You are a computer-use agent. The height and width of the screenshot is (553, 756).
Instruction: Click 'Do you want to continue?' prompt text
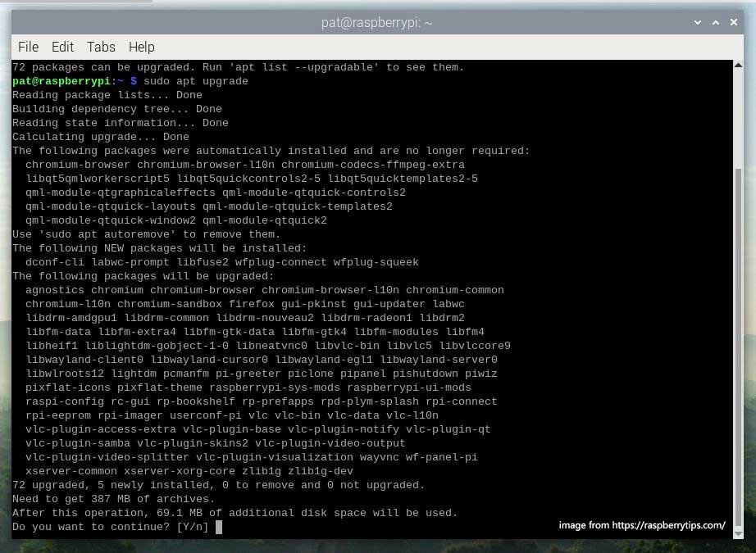[91, 528]
